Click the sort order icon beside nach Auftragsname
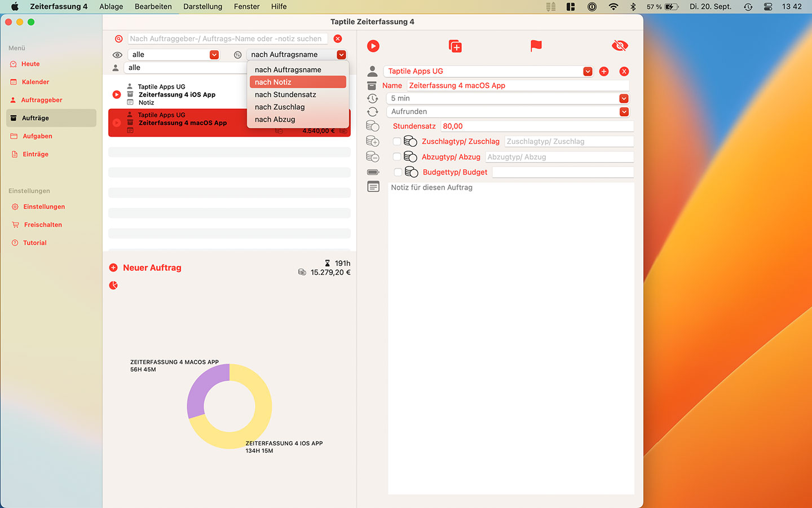812x508 pixels. click(238, 55)
